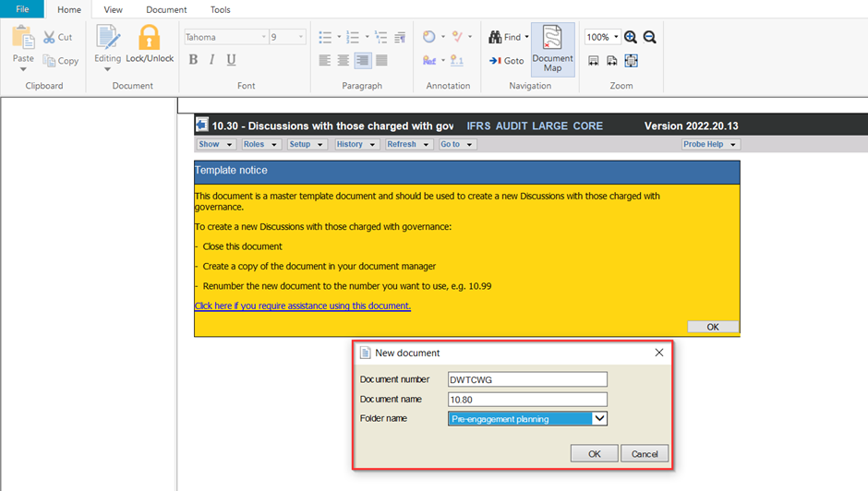Expand the Folder name dropdown
The height and width of the screenshot is (491, 868).
click(x=599, y=418)
